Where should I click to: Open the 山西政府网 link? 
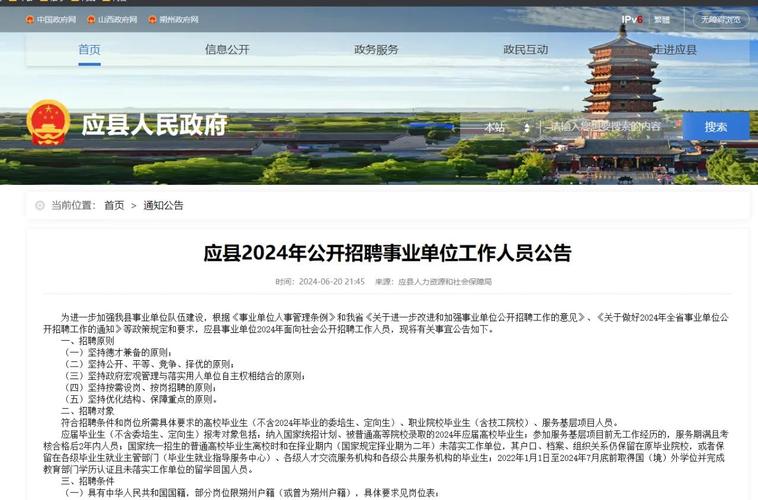[117, 20]
